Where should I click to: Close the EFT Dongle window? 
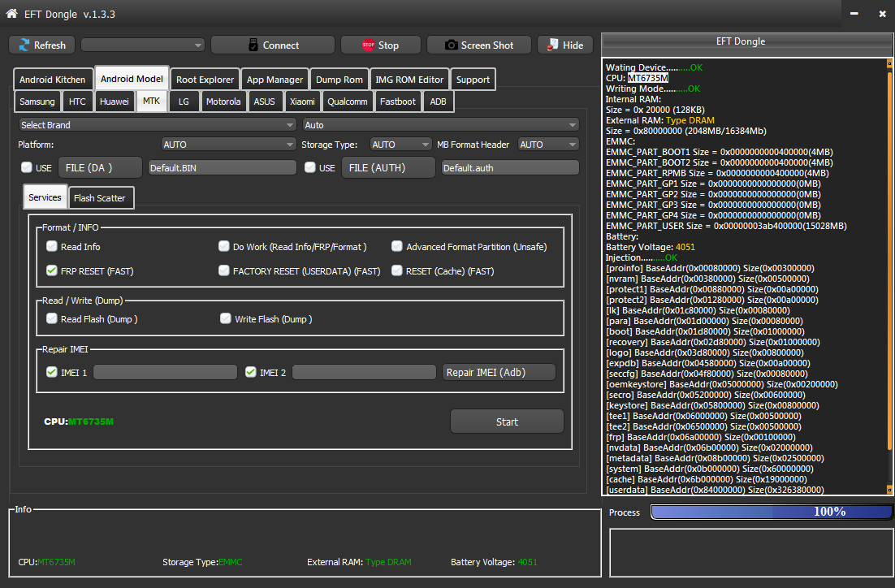(883, 14)
